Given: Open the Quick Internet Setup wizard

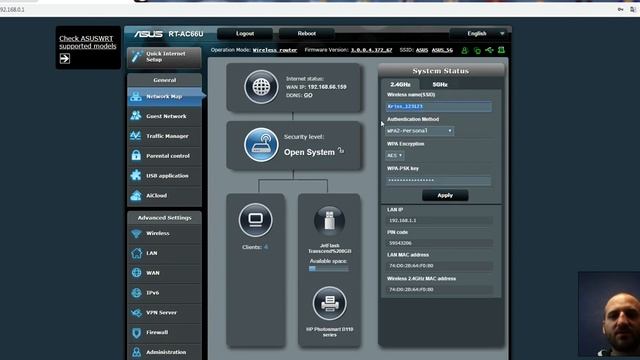Looking at the screenshot, I should 164,57.
